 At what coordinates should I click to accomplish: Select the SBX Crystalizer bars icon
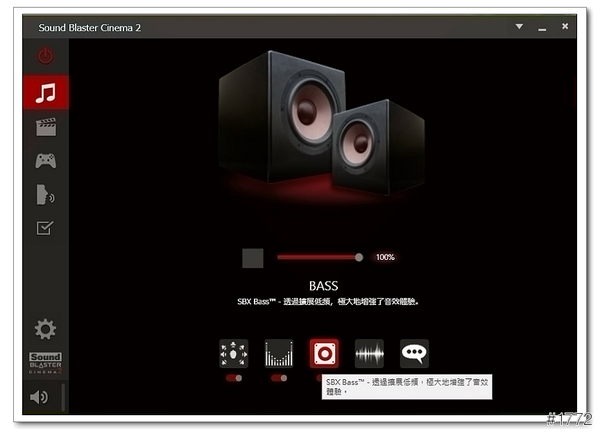tap(279, 353)
